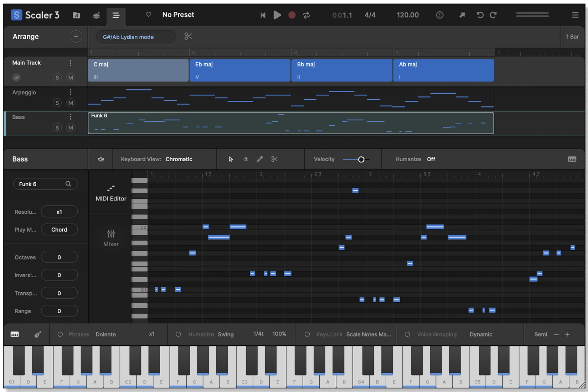Open the Dolente phrase dropdown
This screenshot has width=588, height=392.
coord(105,334)
